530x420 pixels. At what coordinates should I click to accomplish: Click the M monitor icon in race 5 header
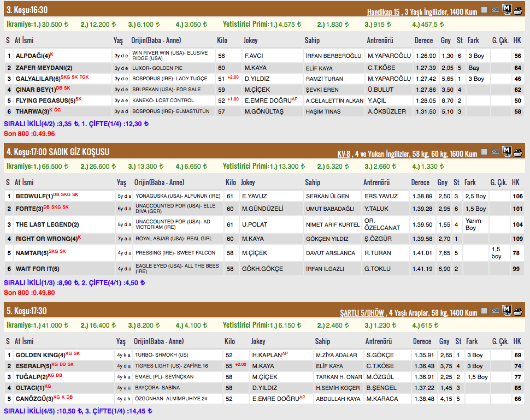click(x=507, y=310)
